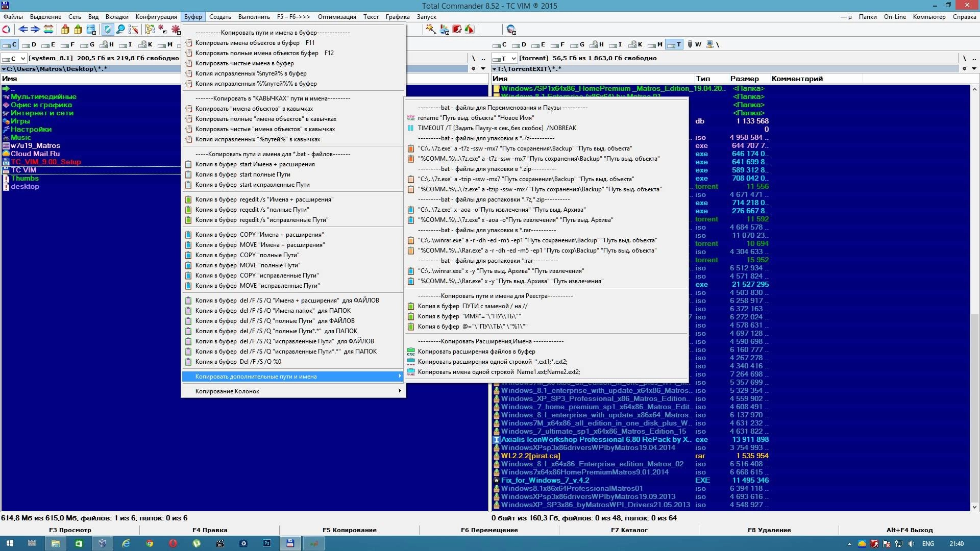Click the clipboard icon beside 'Копировать имена объектов в буфер'

point(188,43)
